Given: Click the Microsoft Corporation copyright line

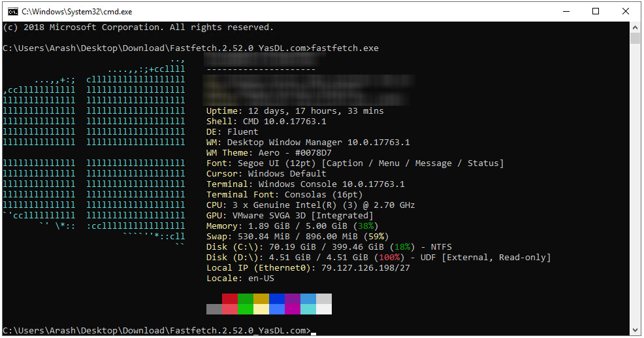Looking at the screenshot, I should [x=138, y=27].
